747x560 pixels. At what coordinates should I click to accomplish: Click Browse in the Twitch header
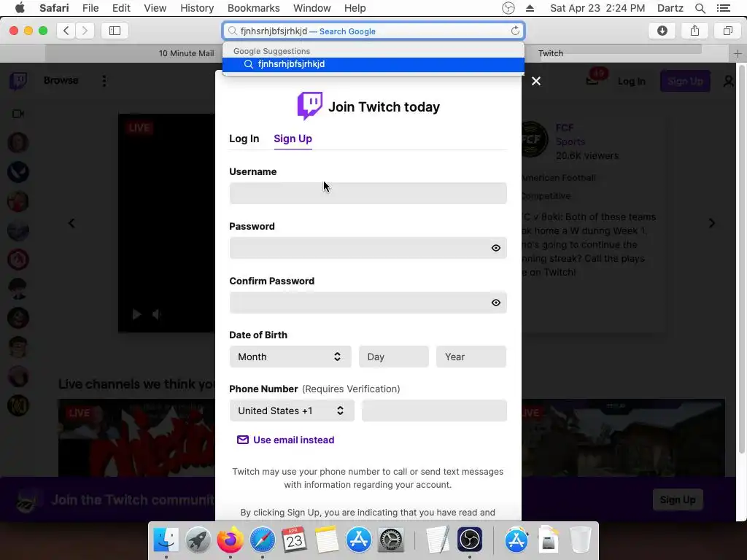coord(61,80)
